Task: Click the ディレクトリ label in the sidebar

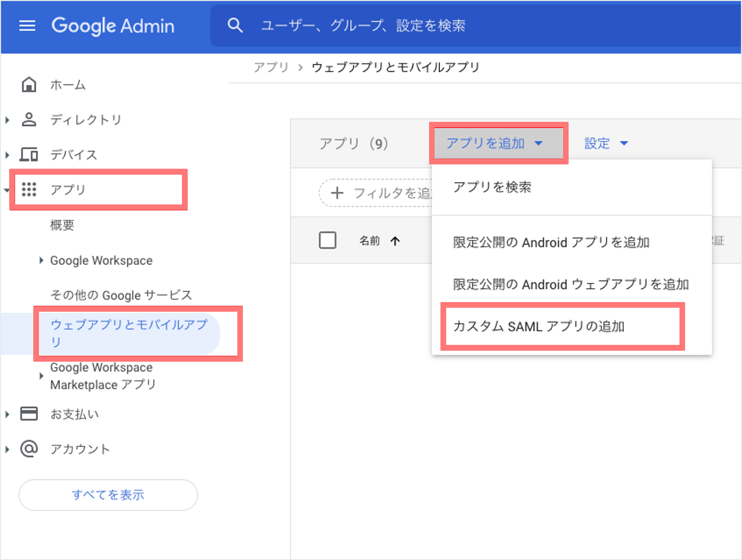Action: click(x=86, y=120)
